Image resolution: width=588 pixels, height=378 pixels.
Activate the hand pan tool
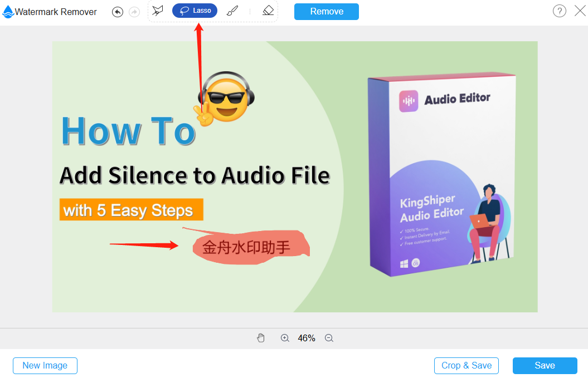coord(261,338)
